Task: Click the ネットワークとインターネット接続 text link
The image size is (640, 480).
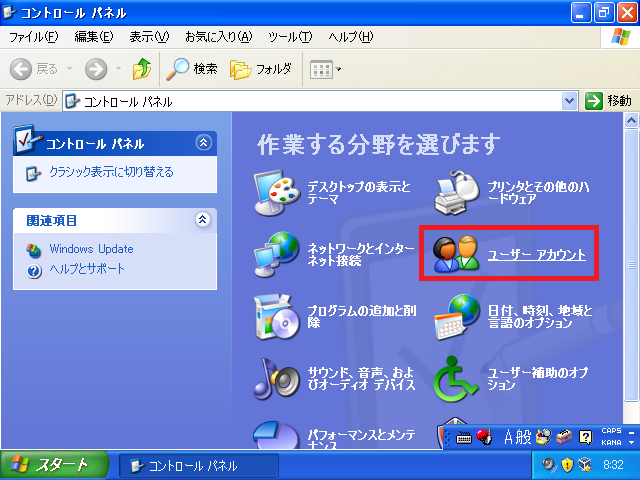Action: pyautogui.click(x=361, y=254)
